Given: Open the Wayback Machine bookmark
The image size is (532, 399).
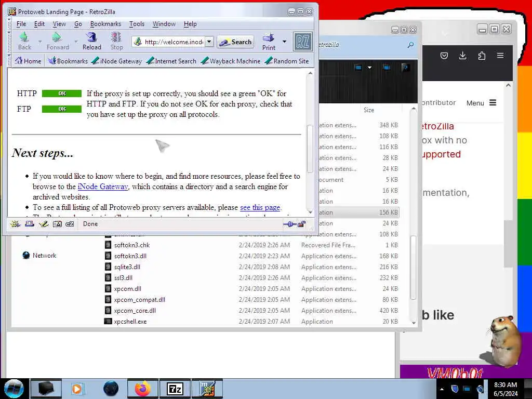Looking at the screenshot, I should click(231, 61).
